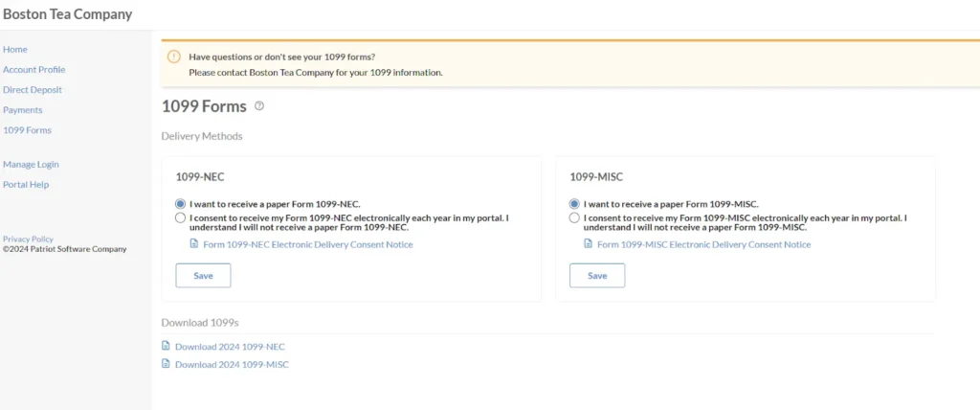Download 2024 1099-MISC form
This screenshot has height=410, width=980.
(232, 364)
